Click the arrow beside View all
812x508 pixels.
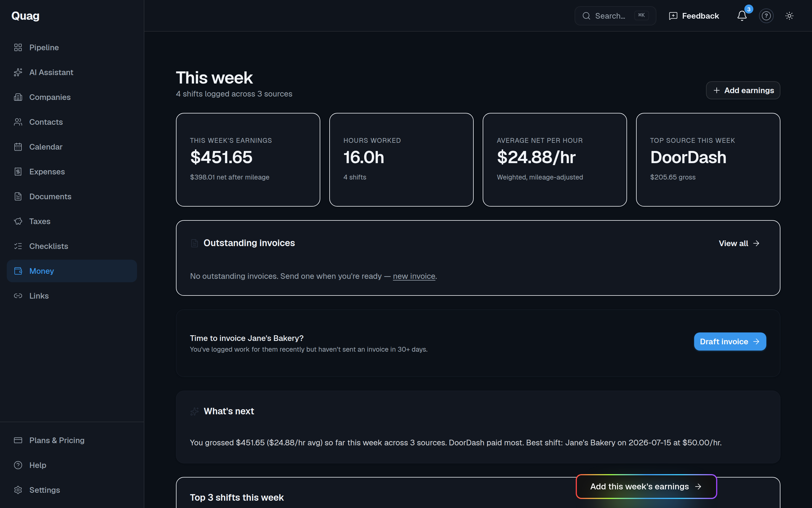tap(756, 243)
